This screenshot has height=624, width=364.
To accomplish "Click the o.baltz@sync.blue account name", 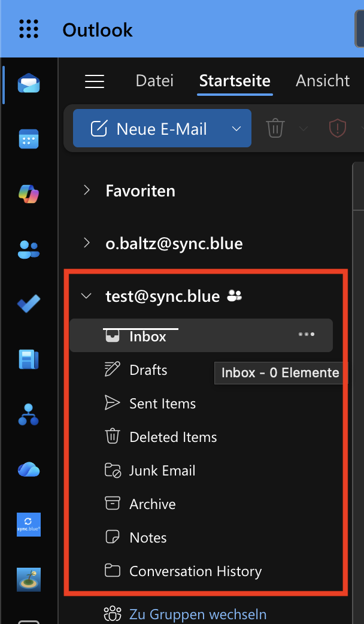I will tap(174, 243).
